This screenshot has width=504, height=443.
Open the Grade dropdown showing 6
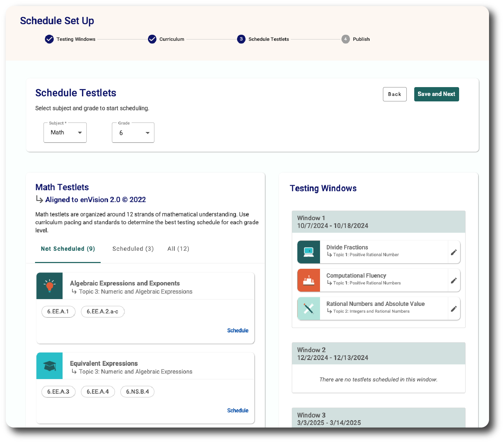tap(133, 133)
